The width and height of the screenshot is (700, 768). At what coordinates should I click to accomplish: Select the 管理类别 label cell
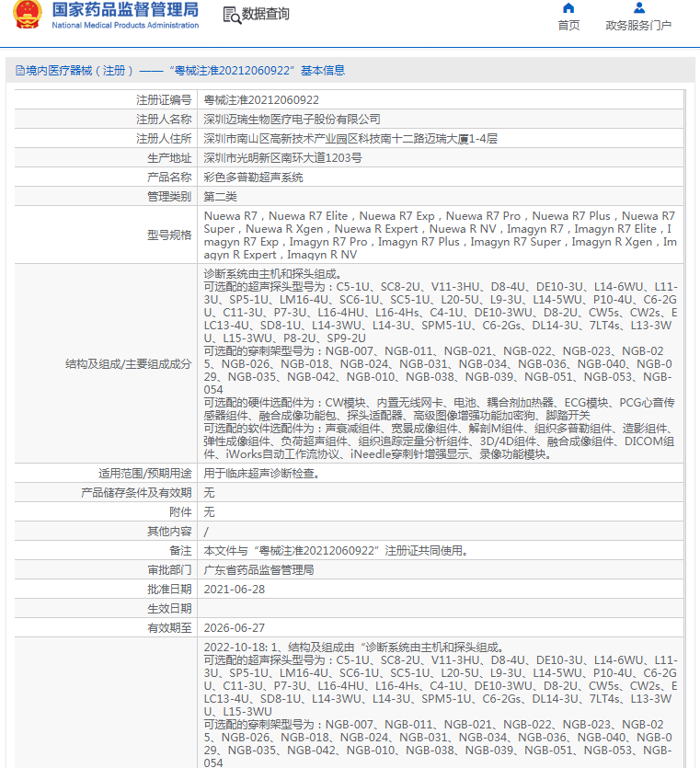tap(105, 197)
